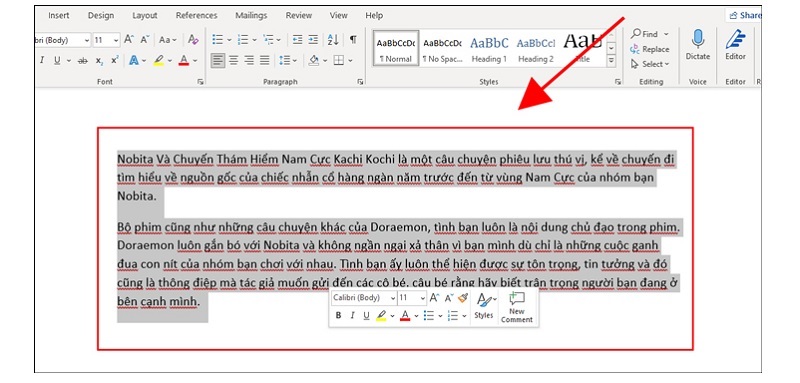Toggle Show/Hide paragraph marks

[x=353, y=39]
